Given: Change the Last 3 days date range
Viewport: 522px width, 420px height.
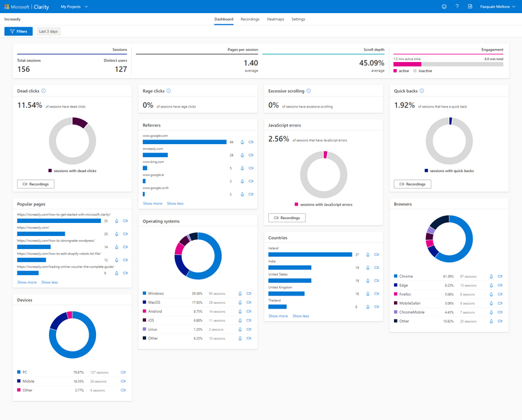Looking at the screenshot, I should pos(48,31).
